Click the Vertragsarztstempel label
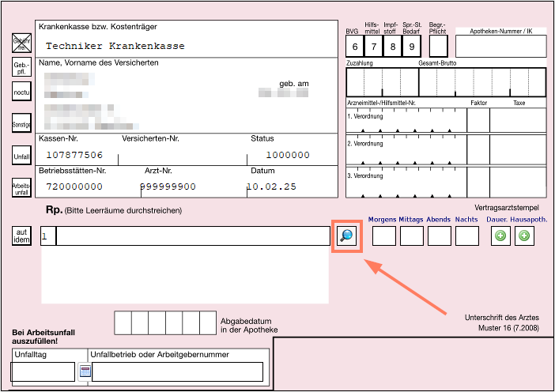 [x=507, y=208]
